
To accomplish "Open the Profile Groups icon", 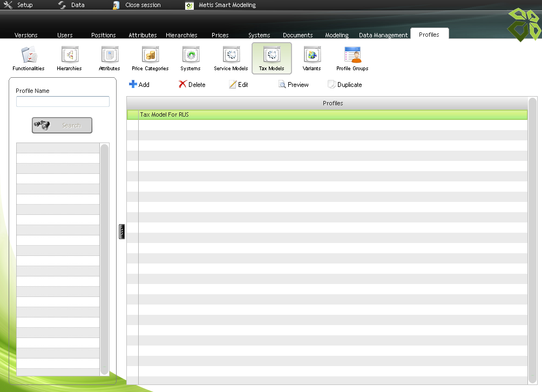I will pos(353,58).
